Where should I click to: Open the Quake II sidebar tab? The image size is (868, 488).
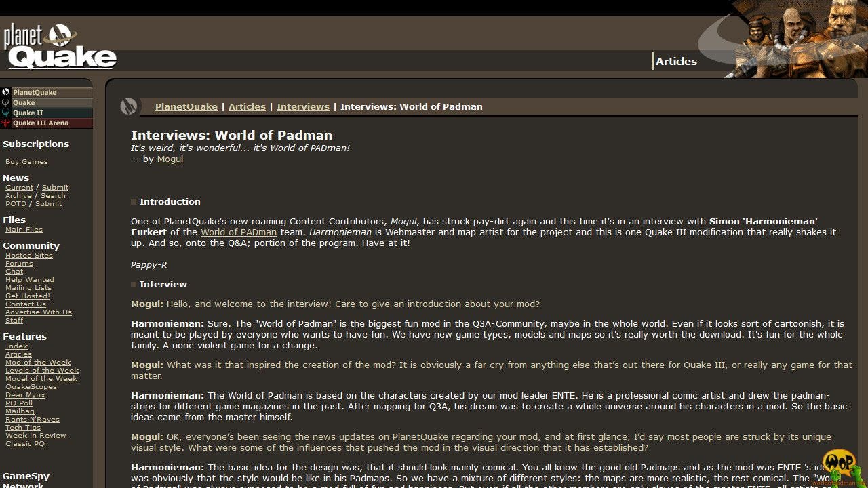[52, 113]
